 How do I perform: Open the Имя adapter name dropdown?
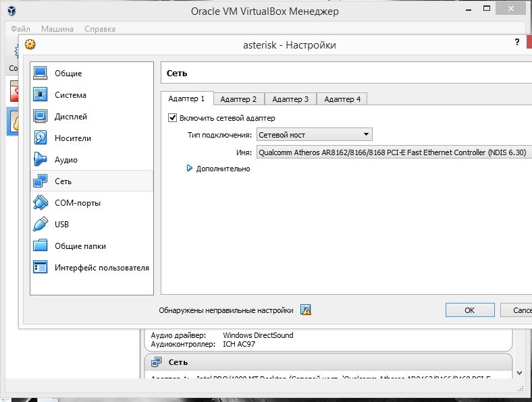tap(394, 152)
